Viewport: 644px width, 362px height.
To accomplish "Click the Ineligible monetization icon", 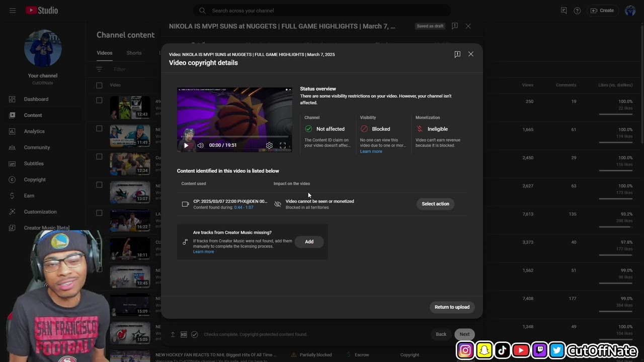I will click(420, 129).
